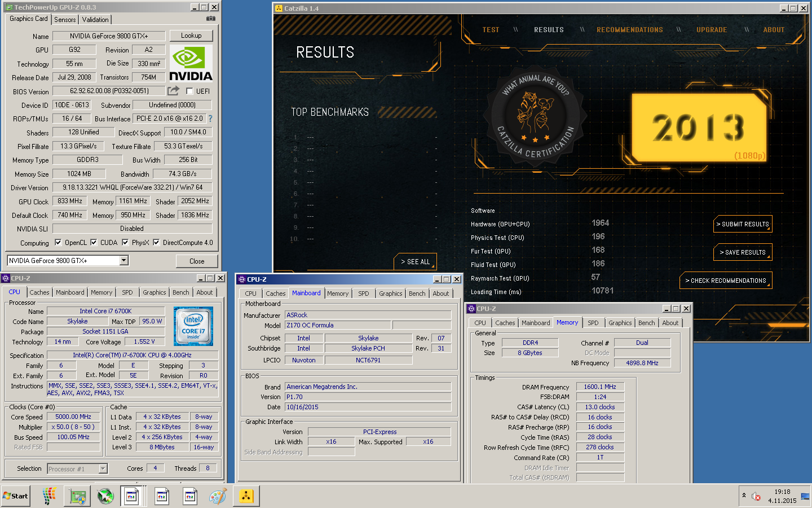Toggle the PhysX checkbox
The width and height of the screenshot is (812, 508).
pos(125,243)
